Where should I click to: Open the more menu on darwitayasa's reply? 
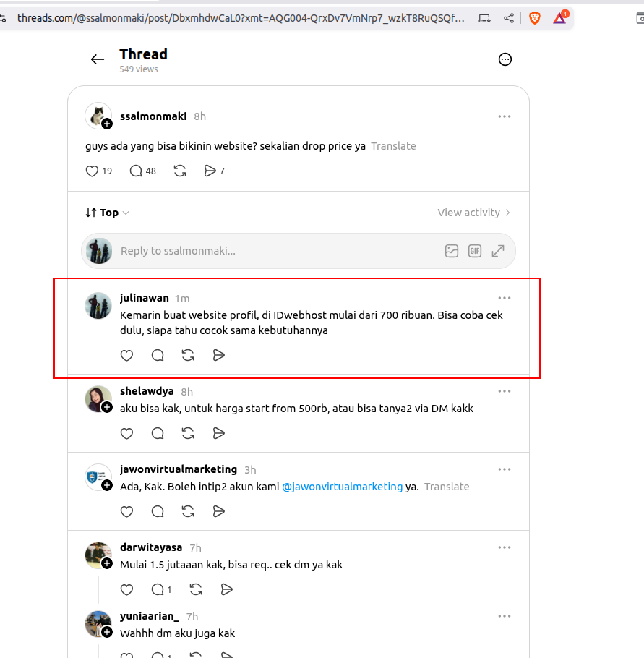(505, 547)
